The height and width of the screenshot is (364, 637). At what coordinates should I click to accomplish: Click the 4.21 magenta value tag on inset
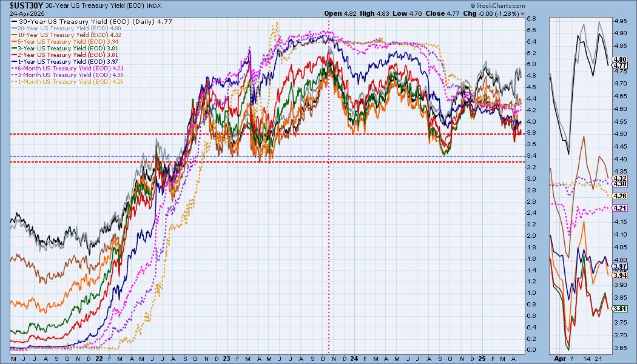click(621, 208)
